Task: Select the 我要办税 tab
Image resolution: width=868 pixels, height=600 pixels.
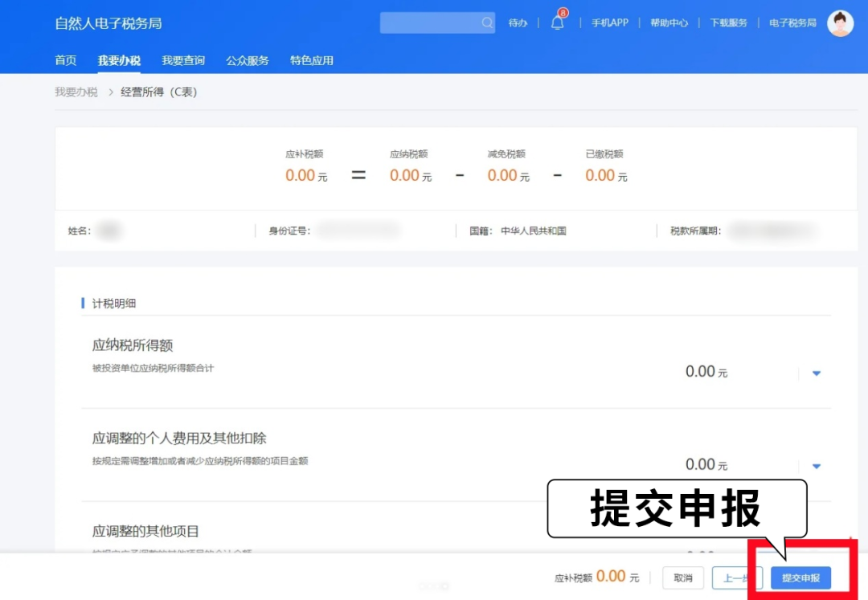Action: [x=119, y=60]
